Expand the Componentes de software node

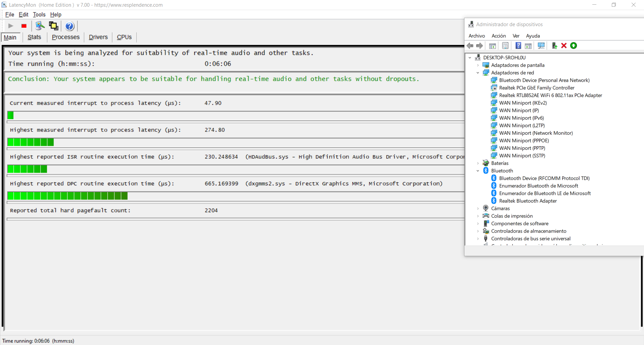[x=478, y=224]
